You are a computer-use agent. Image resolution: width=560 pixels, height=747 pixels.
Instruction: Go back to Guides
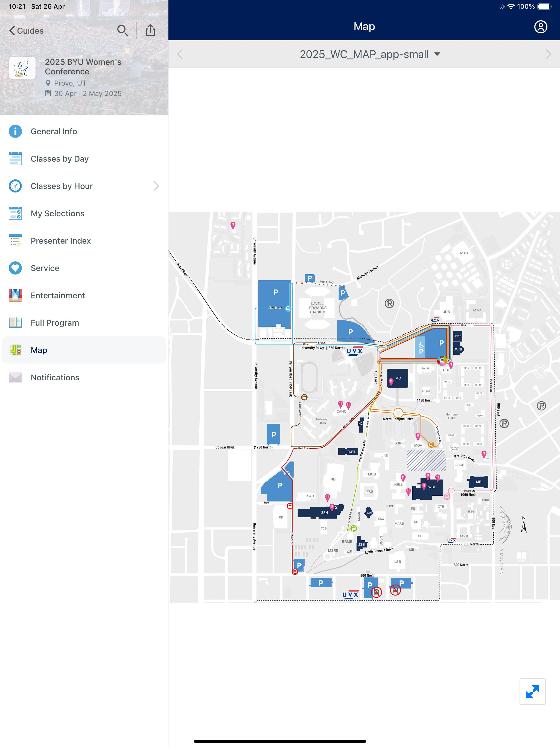click(26, 31)
